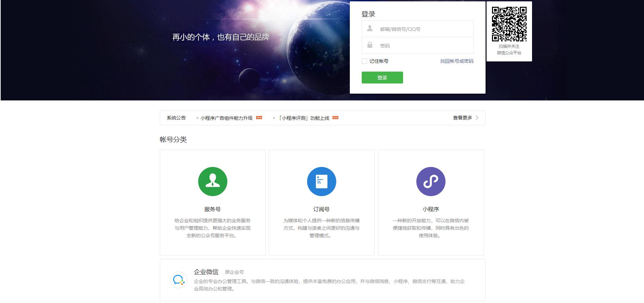Open the 「小程序评测」功能上线 announcement
644x303 pixels.
(303, 118)
